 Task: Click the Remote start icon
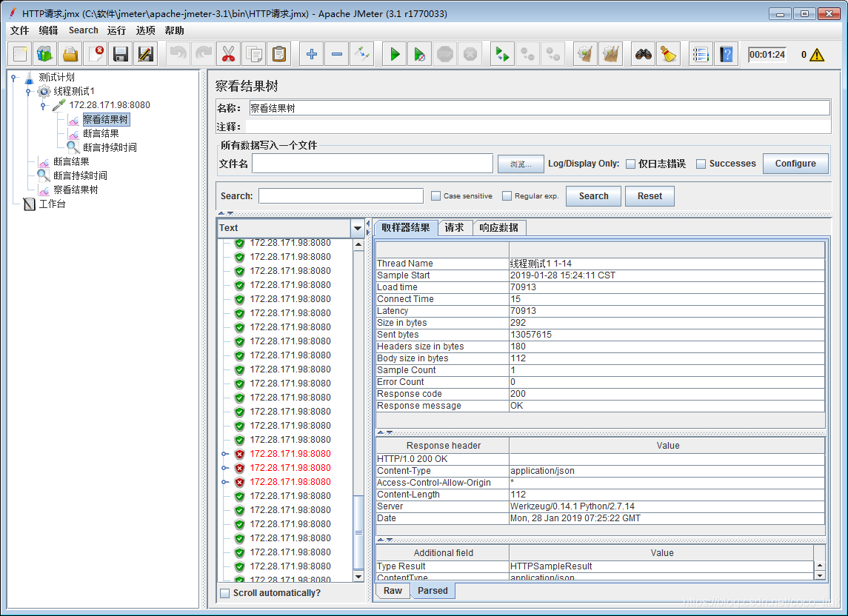coord(502,54)
